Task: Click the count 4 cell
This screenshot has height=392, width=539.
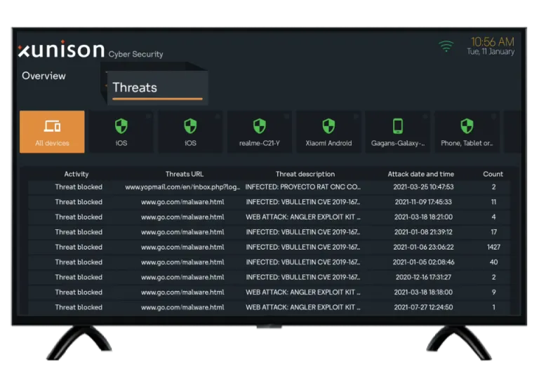Action: pyautogui.click(x=493, y=217)
